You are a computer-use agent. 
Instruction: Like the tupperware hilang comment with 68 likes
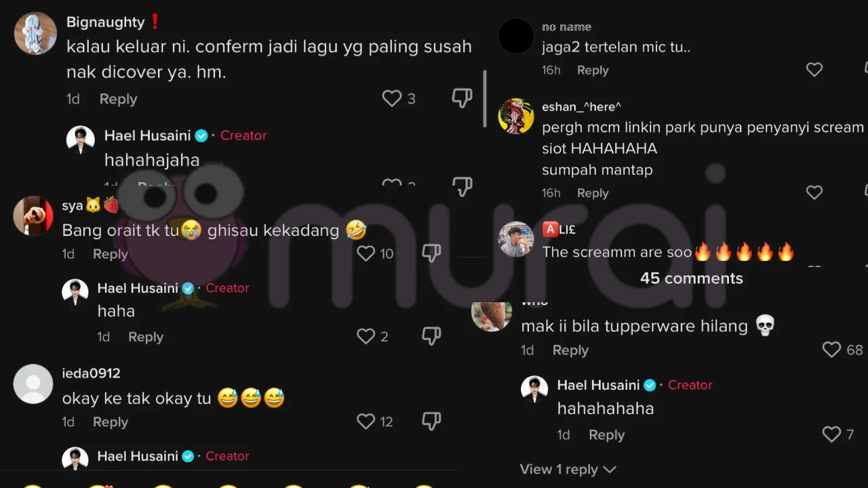pos(832,350)
